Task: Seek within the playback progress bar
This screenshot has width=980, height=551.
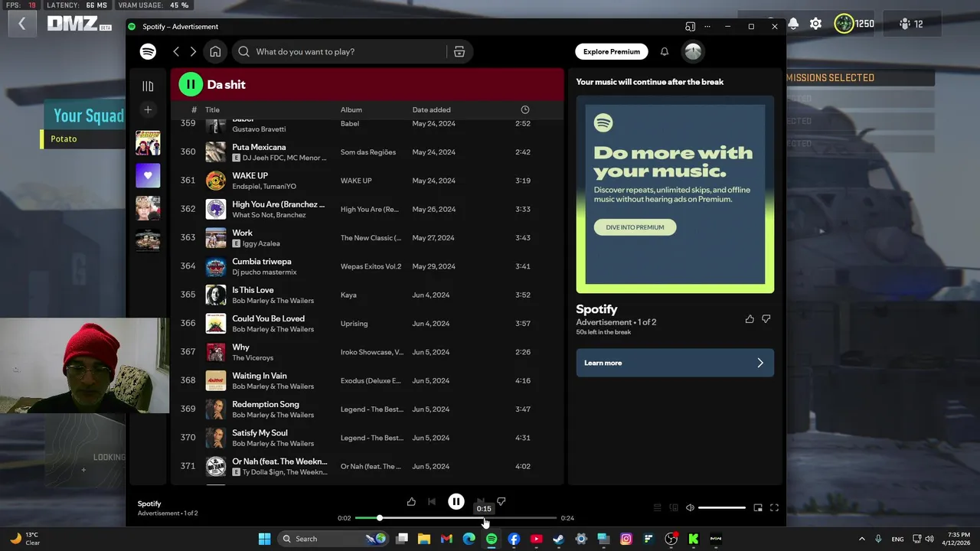Action: (x=456, y=518)
